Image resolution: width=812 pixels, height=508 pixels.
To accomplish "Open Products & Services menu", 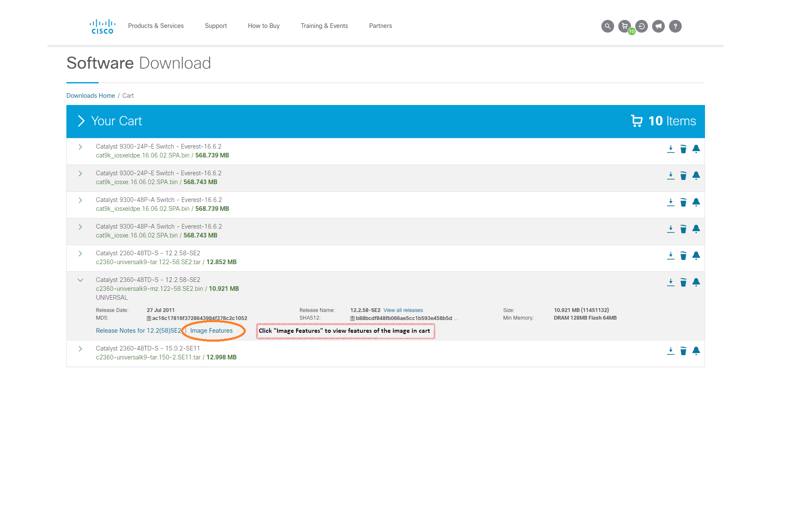I will (x=156, y=26).
